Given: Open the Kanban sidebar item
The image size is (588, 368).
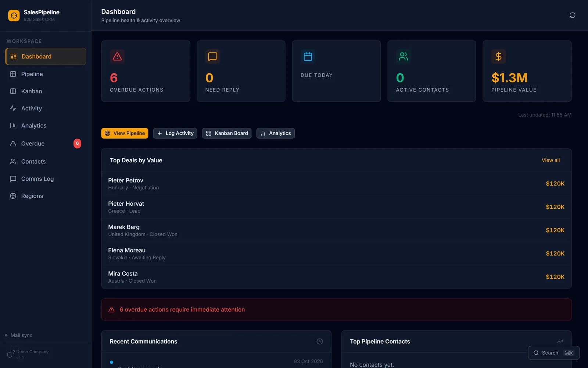Looking at the screenshot, I should (x=46, y=91).
